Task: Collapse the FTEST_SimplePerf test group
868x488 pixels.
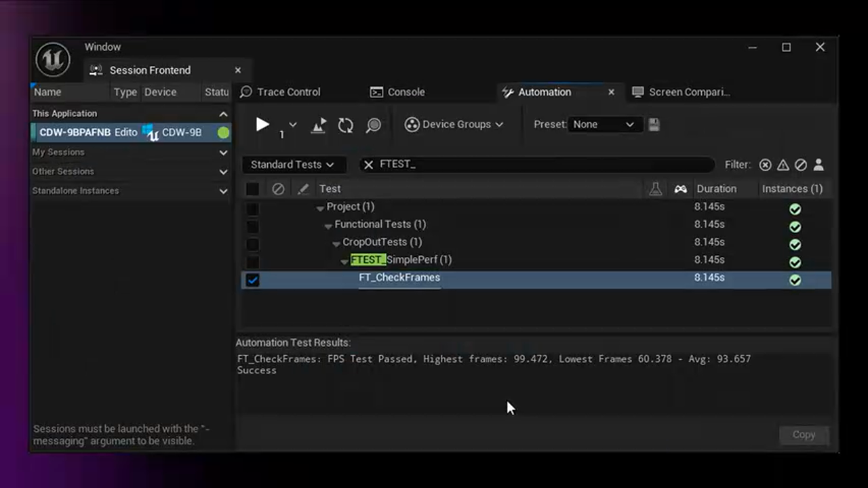Action: pyautogui.click(x=344, y=260)
